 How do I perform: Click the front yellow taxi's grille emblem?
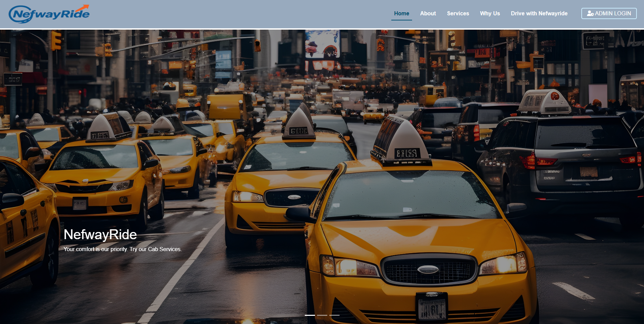click(428, 270)
